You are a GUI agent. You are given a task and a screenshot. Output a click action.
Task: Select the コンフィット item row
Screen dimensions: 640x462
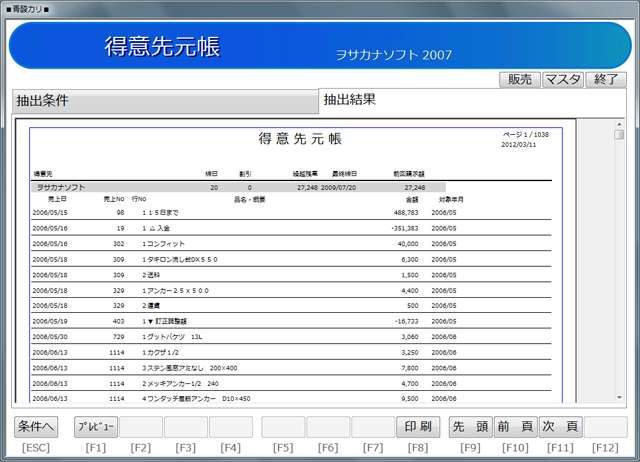(x=291, y=244)
